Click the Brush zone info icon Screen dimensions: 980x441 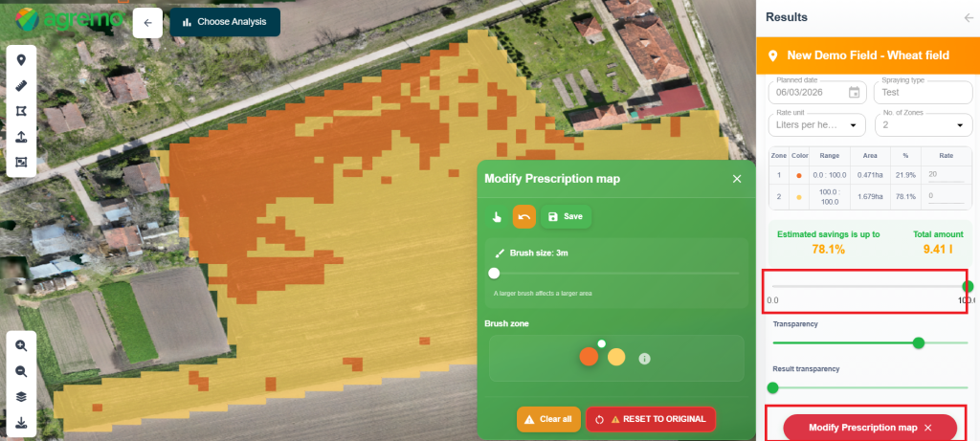point(645,359)
